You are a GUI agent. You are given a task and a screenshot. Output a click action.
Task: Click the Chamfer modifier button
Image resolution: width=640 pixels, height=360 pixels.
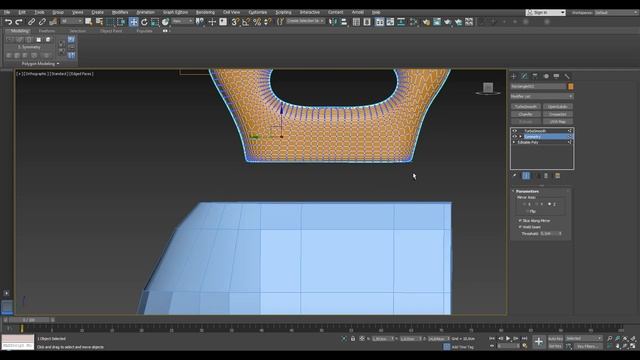(526, 114)
